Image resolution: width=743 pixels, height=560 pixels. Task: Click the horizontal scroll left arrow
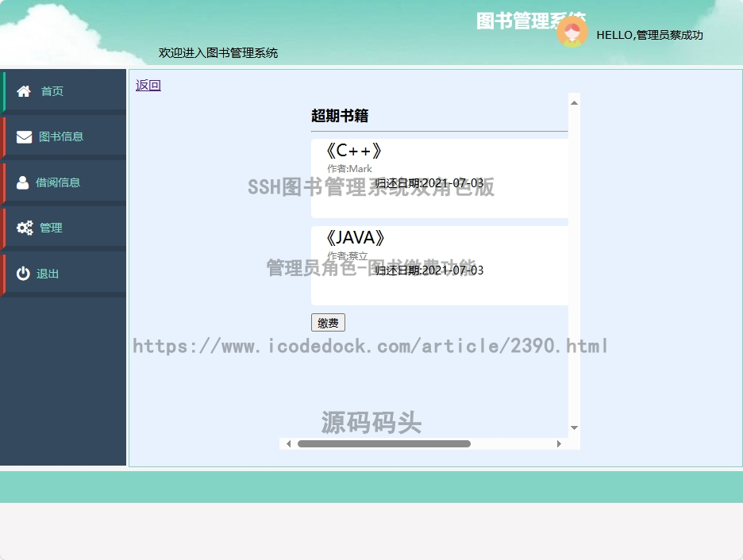coord(288,443)
